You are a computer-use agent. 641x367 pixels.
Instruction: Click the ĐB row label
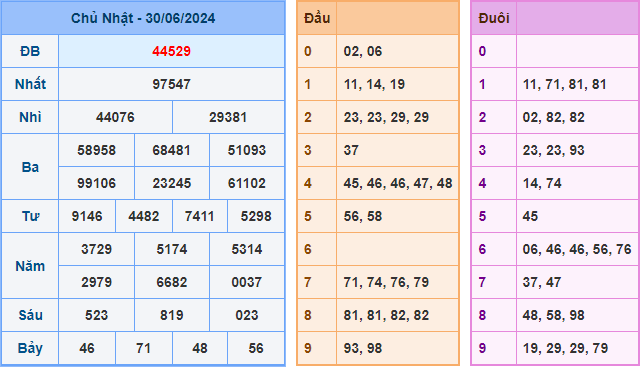[x=30, y=51]
